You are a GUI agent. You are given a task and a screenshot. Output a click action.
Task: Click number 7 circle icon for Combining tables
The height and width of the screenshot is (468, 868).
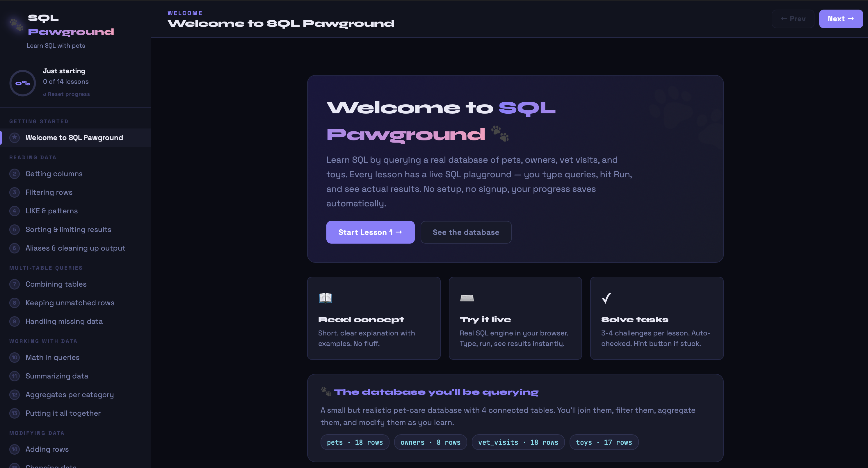15,284
